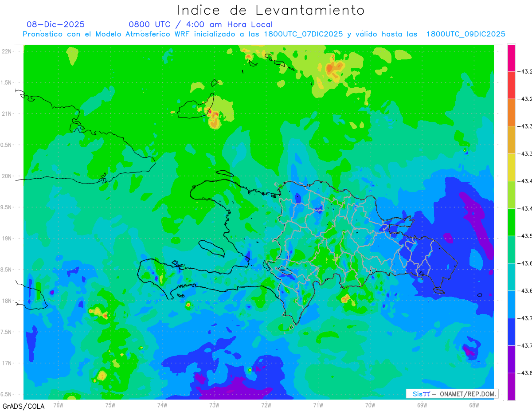Click the -43.8 legend value
532x411 pixels.
click(x=525, y=373)
